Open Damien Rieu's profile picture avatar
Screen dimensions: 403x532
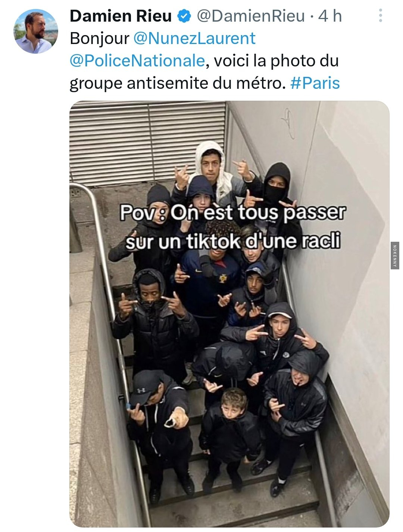(x=36, y=31)
